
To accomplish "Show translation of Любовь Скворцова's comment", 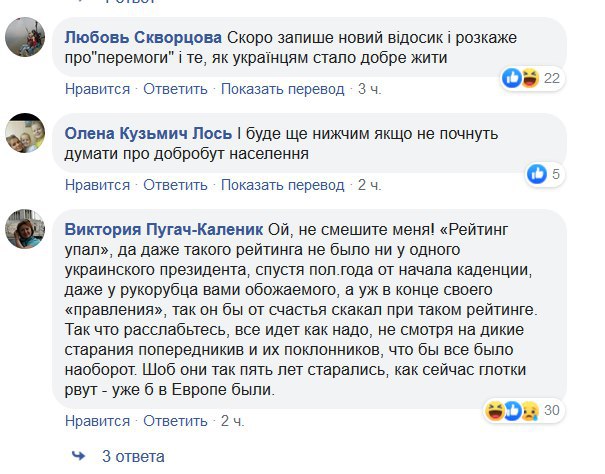I will click(283, 89).
